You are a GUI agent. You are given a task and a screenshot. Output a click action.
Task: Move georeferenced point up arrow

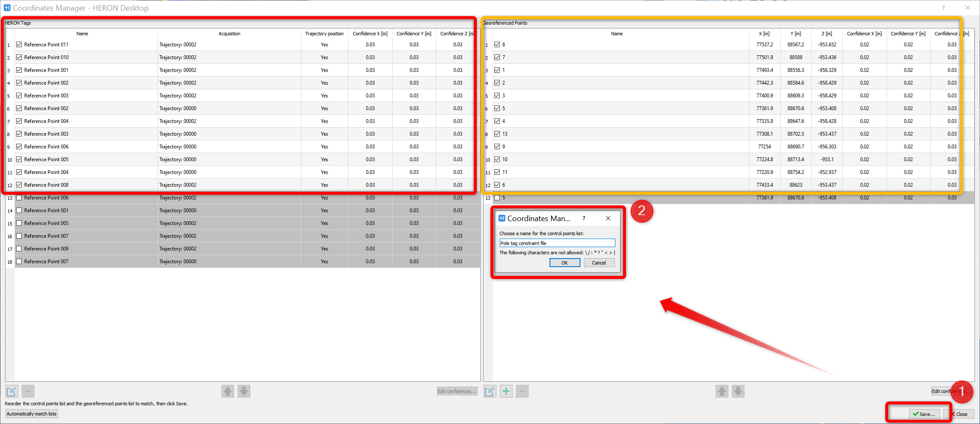(x=722, y=391)
